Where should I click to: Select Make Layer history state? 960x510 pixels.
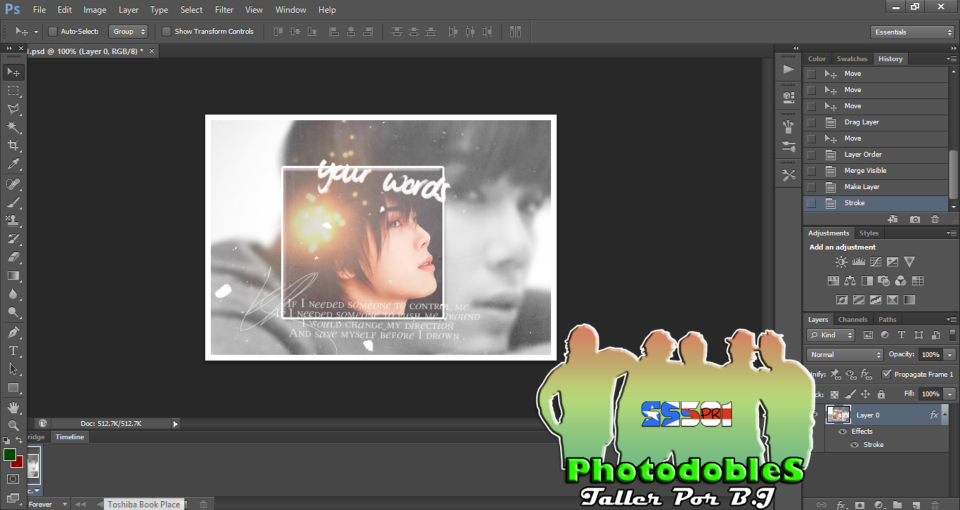click(876, 187)
